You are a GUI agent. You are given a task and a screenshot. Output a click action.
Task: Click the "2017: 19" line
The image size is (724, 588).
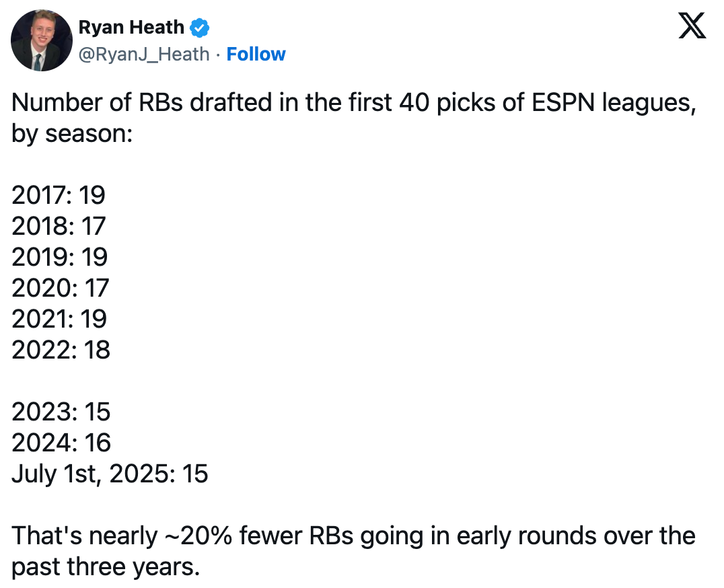click(59, 195)
